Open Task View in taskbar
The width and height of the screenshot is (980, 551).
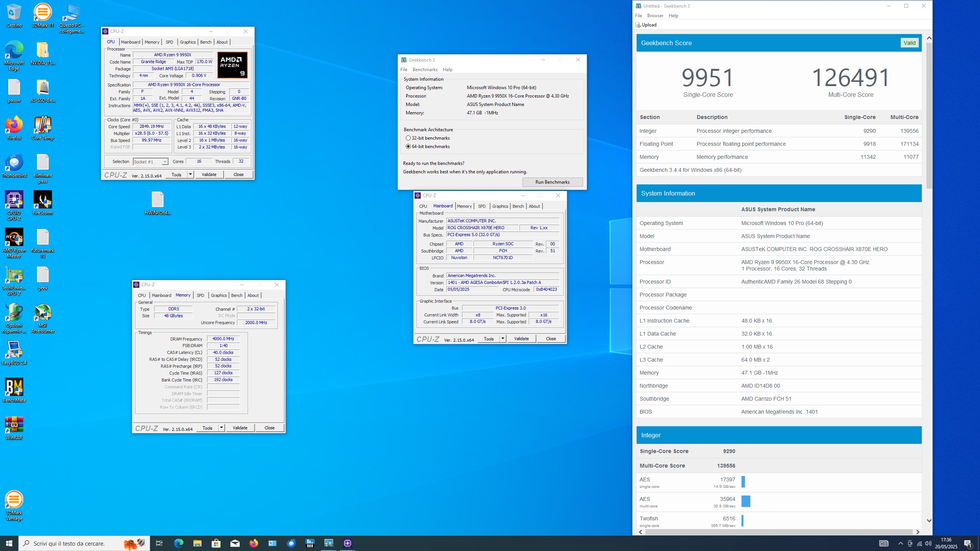(x=159, y=543)
